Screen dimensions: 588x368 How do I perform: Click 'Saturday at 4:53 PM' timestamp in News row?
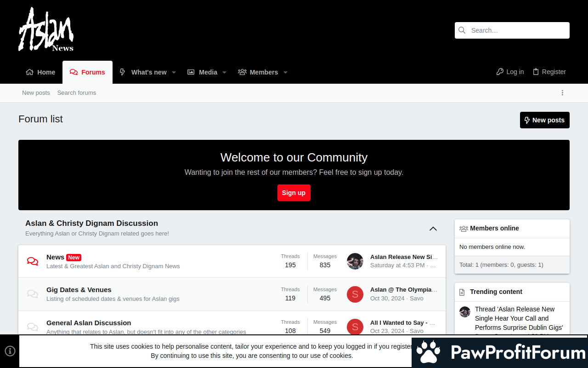click(397, 265)
